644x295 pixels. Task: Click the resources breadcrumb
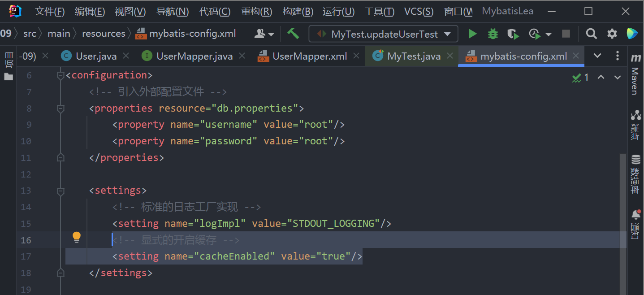tap(104, 34)
